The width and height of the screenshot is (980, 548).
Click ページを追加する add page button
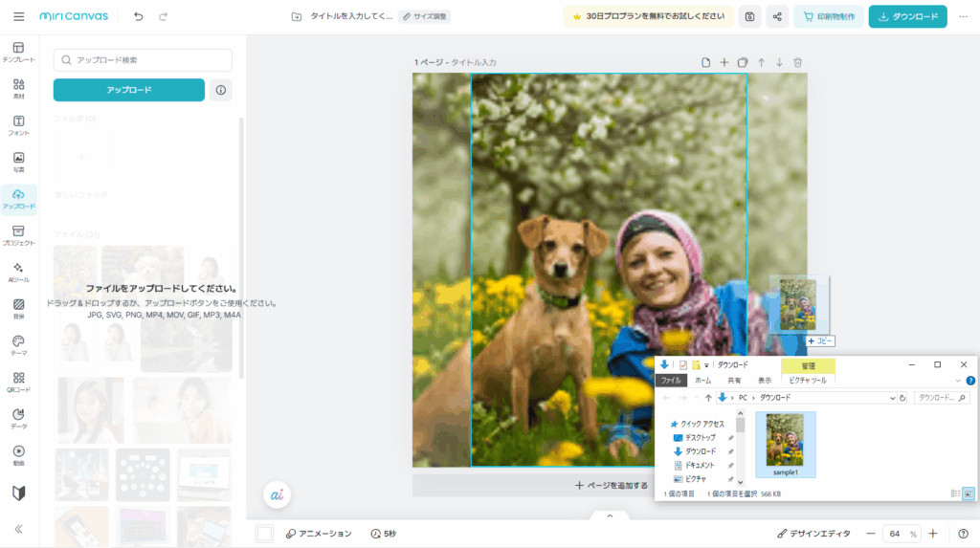611,486
